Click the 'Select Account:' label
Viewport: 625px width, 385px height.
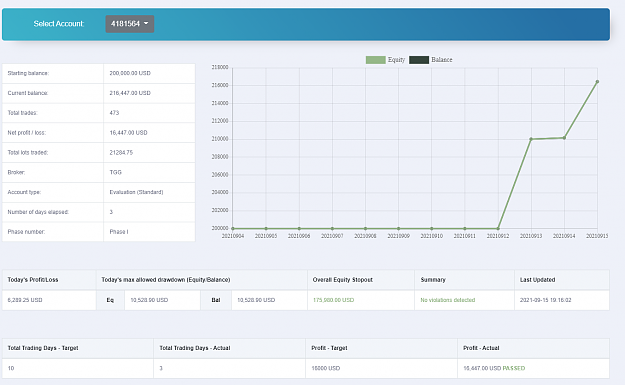[x=59, y=24]
